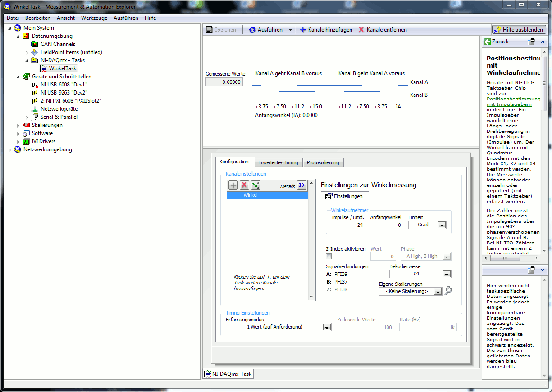Click the NI USB-6008 Dev1 device icon
Image resolution: width=552 pixels, height=392 pixels.
tap(35, 85)
